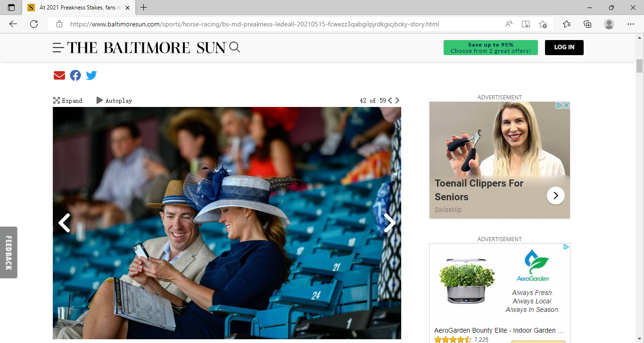The image size is (644, 343).
Task: Expand the photo gallery to fullscreen
Action: [67, 100]
